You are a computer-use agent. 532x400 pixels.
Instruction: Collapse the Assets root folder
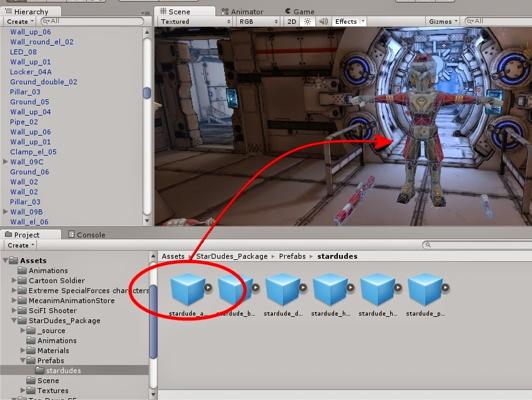click(5, 261)
